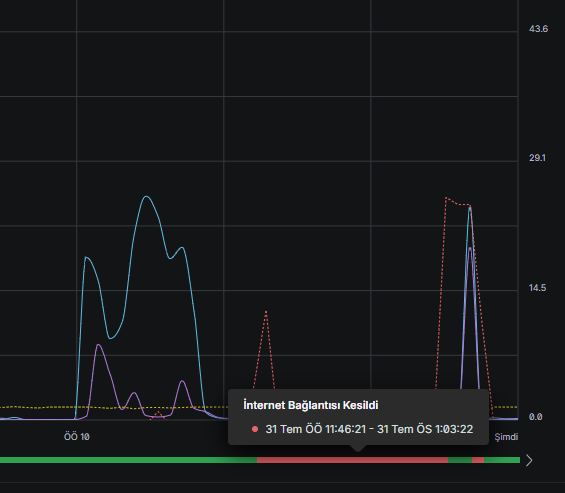Click the 'ÖÖ 10' time axis label
Image resolution: width=565 pixels, height=493 pixels.
77,437
